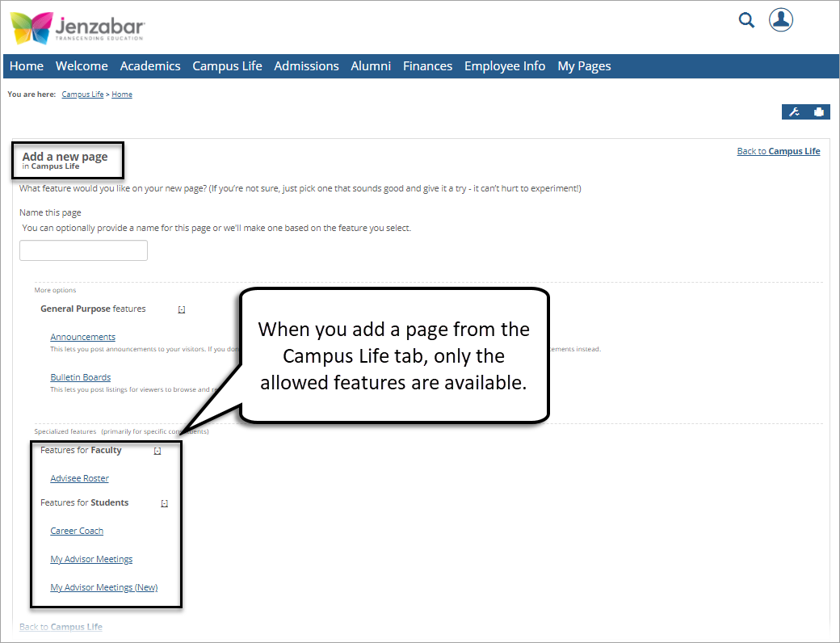The width and height of the screenshot is (840, 643).
Task: Go to the Home tab
Action: 26,66
